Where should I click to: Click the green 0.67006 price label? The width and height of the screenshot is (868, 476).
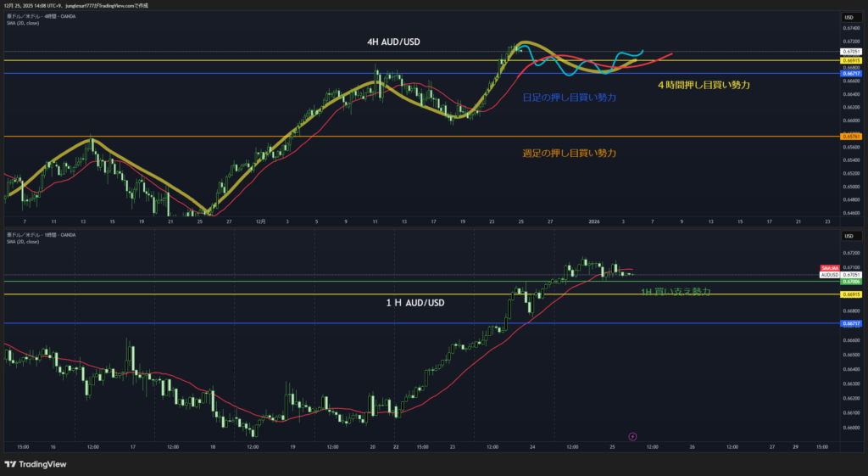pos(851,281)
